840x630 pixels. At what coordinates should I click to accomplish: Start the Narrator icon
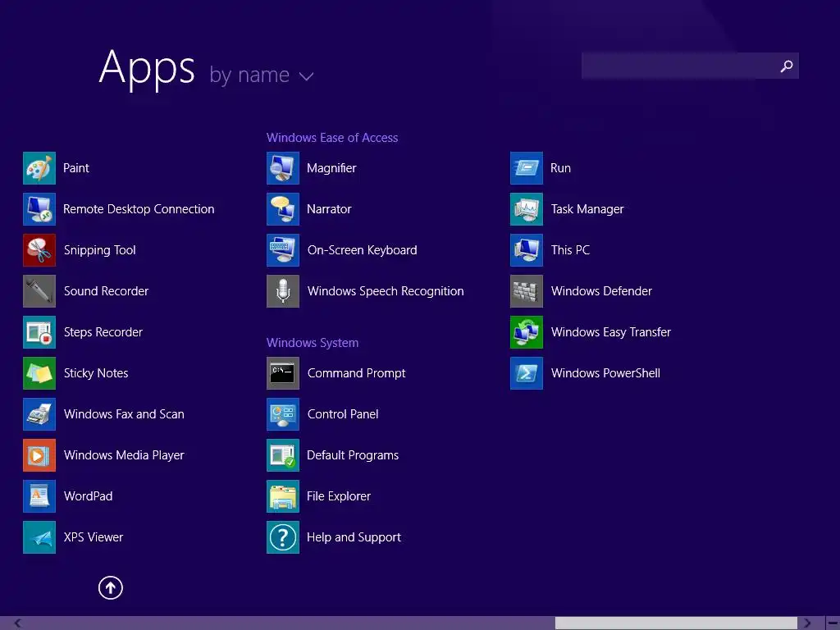pyautogui.click(x=283, y=209)
